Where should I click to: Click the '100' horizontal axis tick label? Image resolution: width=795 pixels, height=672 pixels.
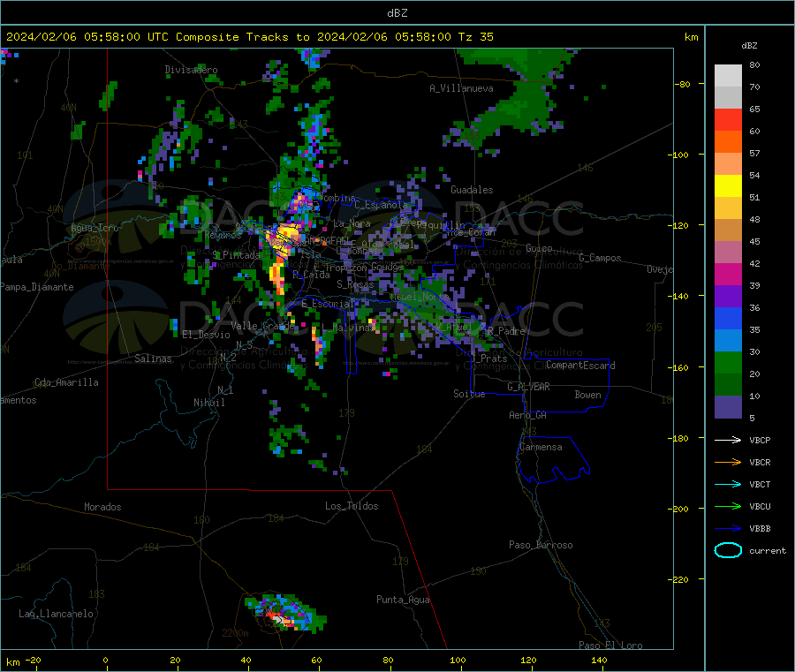458,660
